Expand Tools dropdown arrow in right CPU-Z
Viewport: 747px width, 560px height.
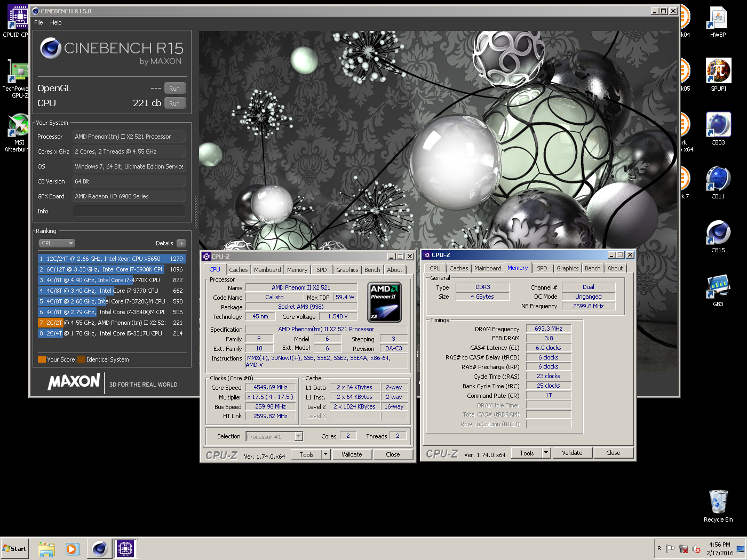point(546,453)
